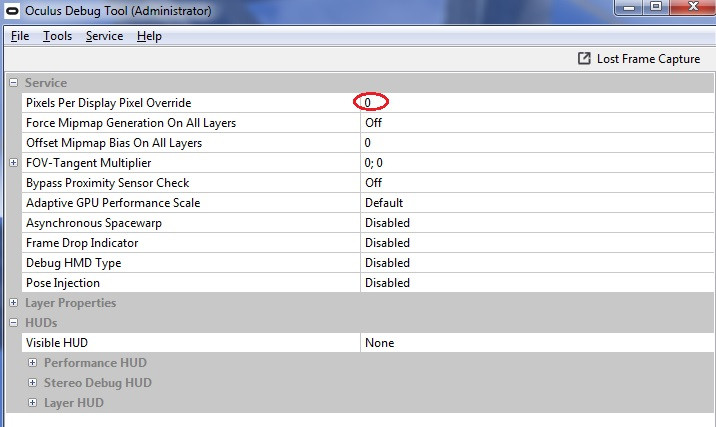Collapse the Service section
The width and height of the screenshot is (716, 427).
14,83
